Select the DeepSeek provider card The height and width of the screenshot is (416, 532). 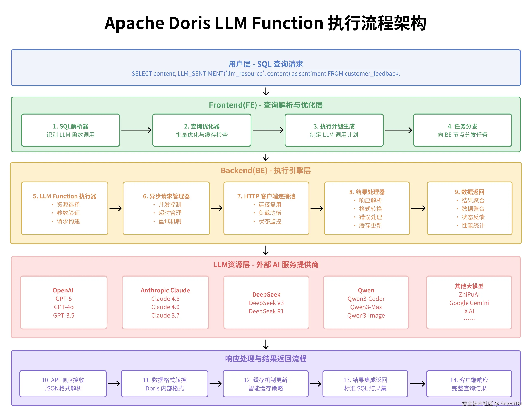(x=266, y=303)
